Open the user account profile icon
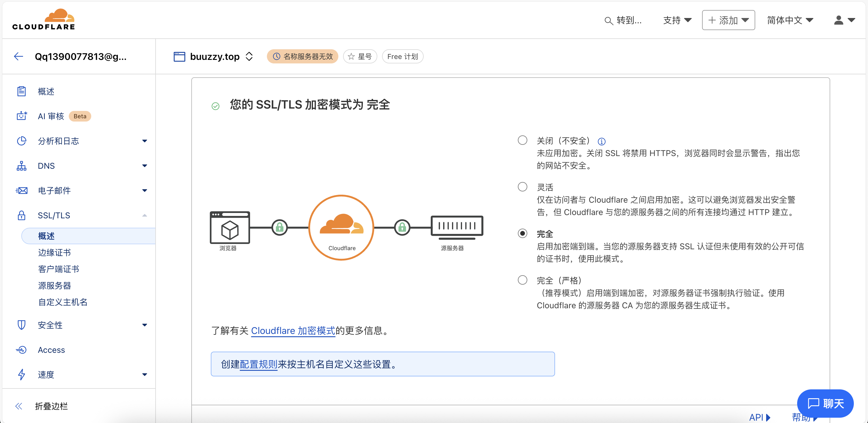Viewport: 868px width, 423px height. tap(838, 20)
